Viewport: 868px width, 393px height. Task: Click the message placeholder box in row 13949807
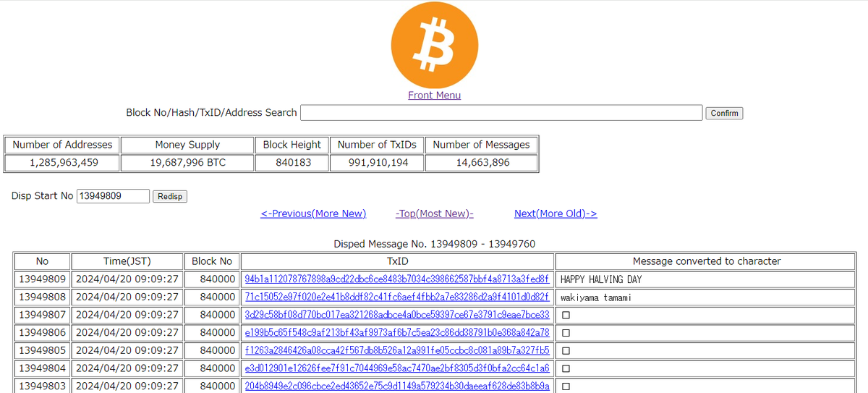point(566,316)
